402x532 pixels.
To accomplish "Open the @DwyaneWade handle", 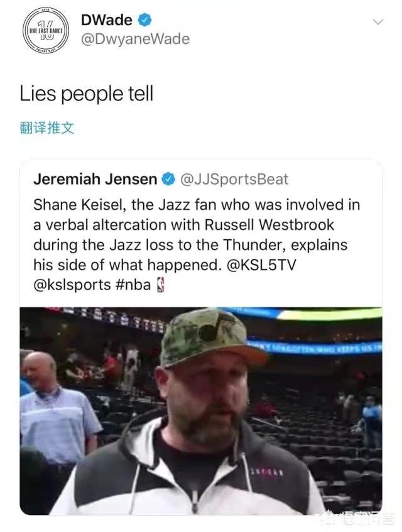I will [x=135, y=40].
